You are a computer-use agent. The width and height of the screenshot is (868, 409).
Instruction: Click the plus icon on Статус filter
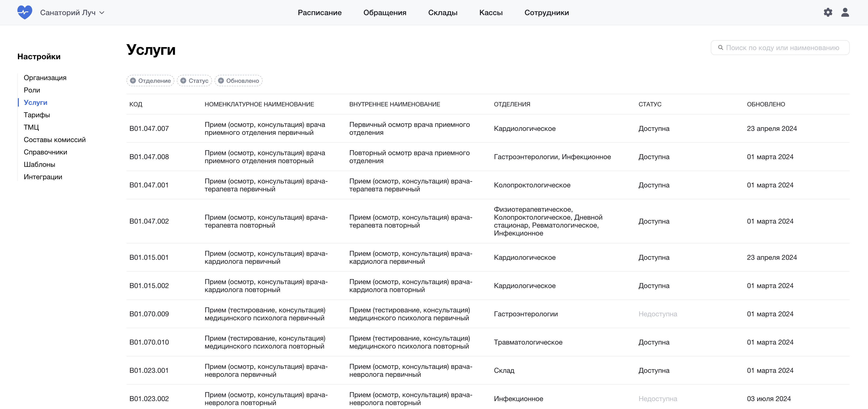183,81
